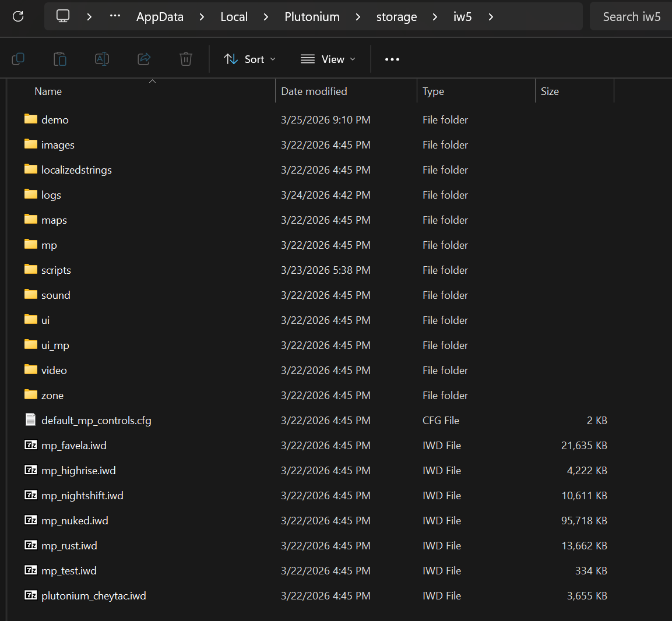Click the 95,718 KB size cell
This screenshot has width=672, height=621.
[584, 520]
